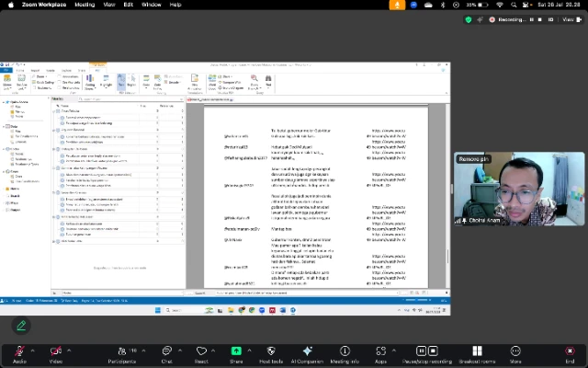The image size is (588, 368).
Task: Expand arrow beside Participants
Action: click(143, 351)
